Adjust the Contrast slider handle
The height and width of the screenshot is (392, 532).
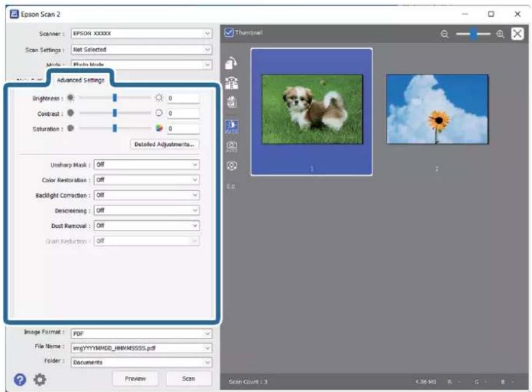tap(115, 113)
